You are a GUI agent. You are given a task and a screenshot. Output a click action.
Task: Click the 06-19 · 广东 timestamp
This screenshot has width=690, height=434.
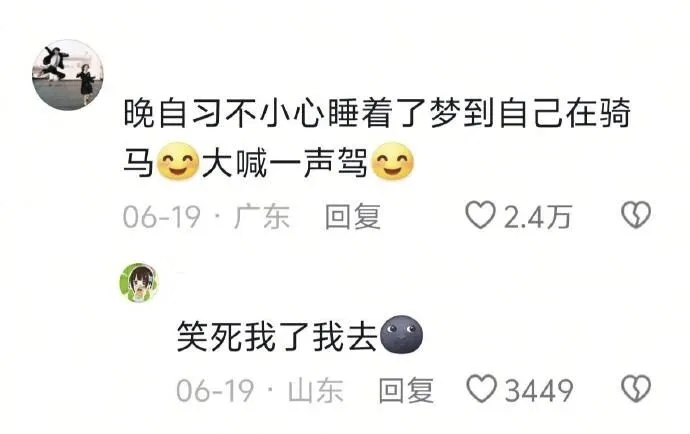click(206, 217)
